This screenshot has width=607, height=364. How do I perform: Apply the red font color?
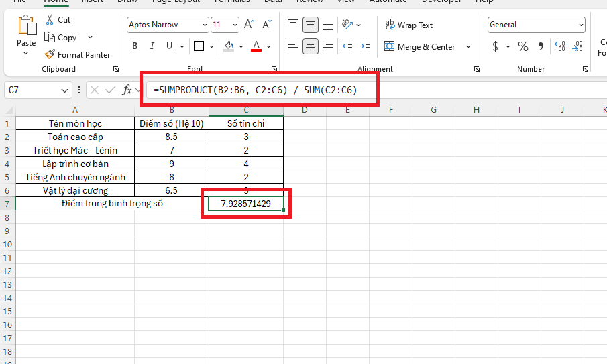click(x=256, y=46)
